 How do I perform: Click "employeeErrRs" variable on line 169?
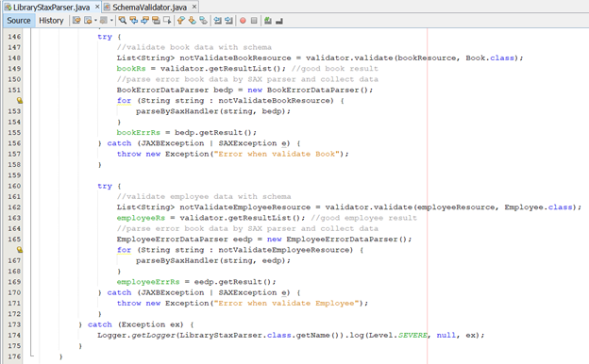click(x=148, y=282)
